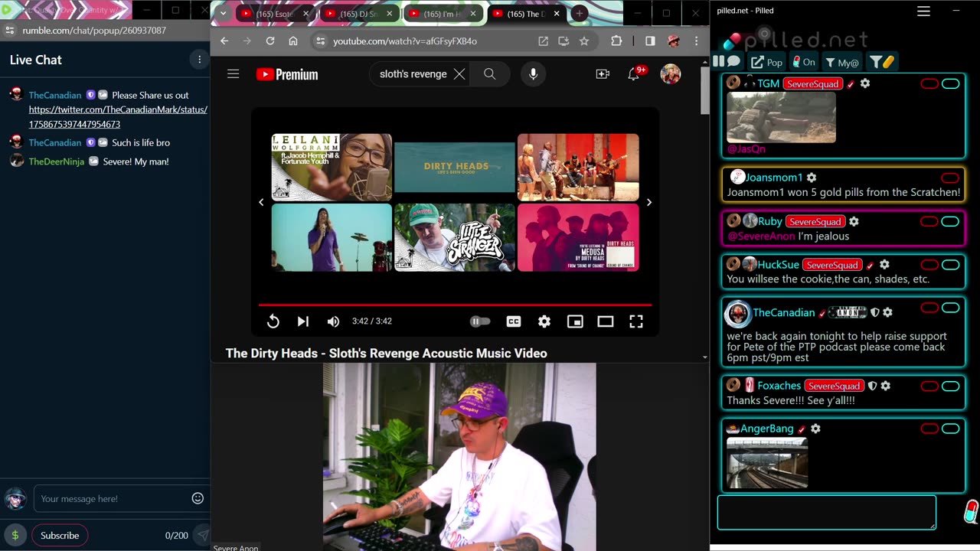Open Chrome side panel icon
This screenshot has height=551, width=980.
pos(650,41)
